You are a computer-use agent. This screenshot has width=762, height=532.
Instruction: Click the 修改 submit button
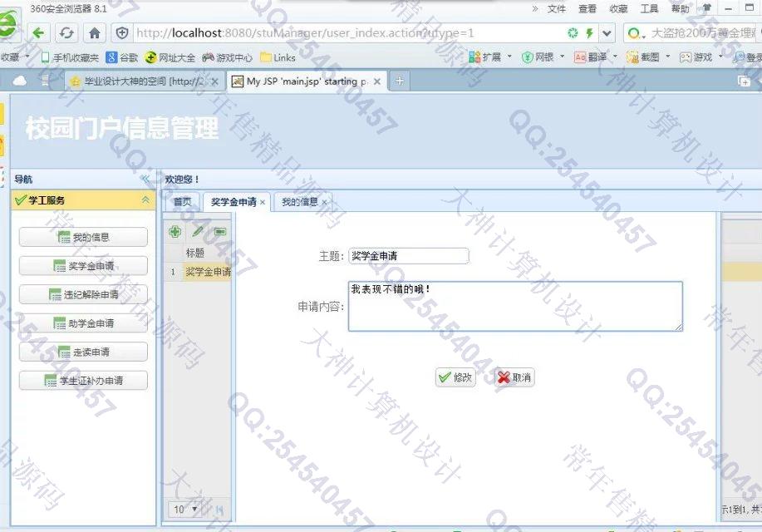click(455, 377)
